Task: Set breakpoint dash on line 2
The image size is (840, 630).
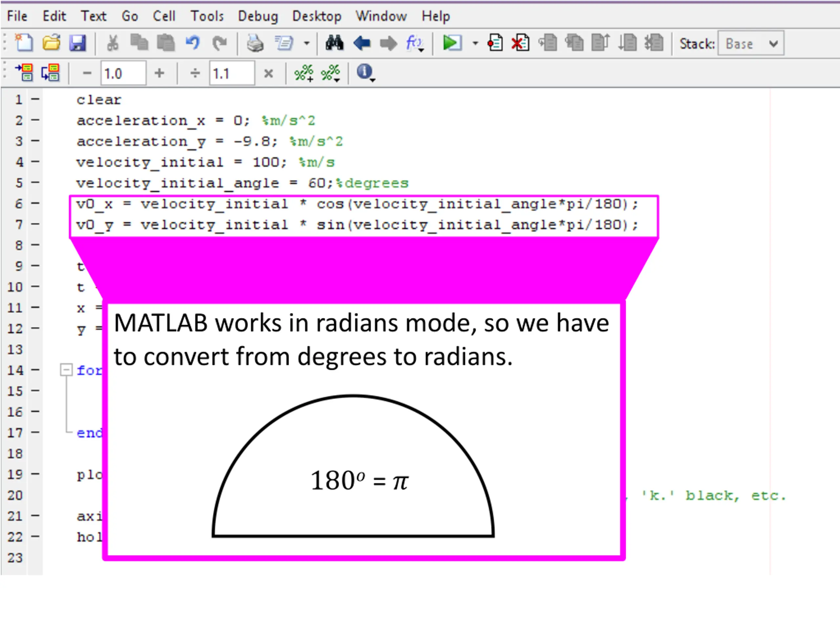Action: tap(35, 120)
